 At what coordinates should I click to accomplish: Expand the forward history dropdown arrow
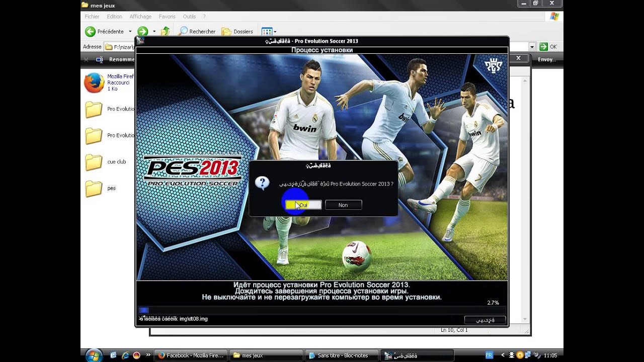click(x=154, y=31)
